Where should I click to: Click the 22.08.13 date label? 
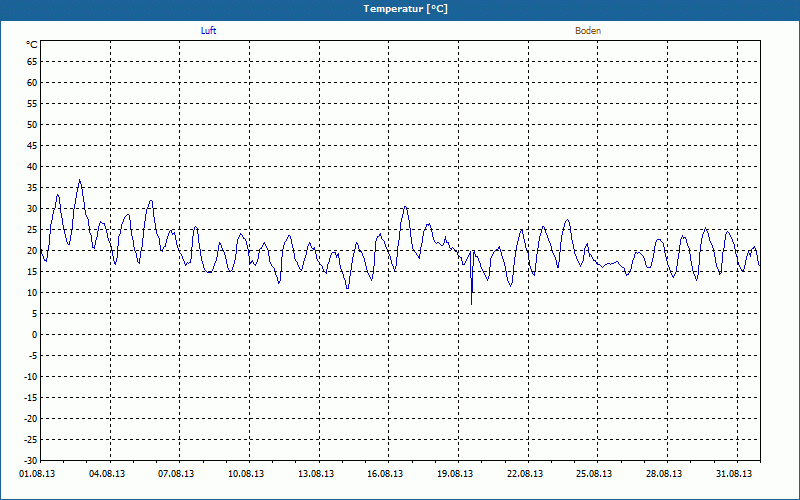click(525, 474)
